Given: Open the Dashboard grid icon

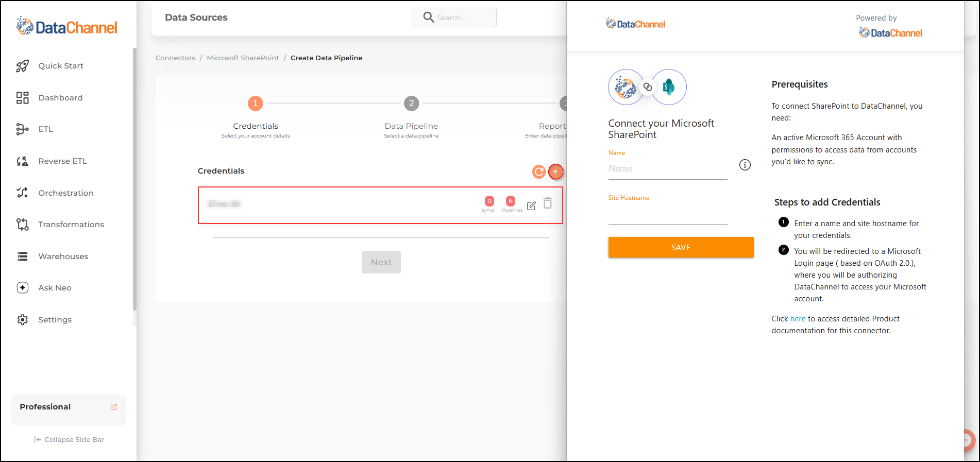Looking at the screenshot, I should tap(22, 98).
